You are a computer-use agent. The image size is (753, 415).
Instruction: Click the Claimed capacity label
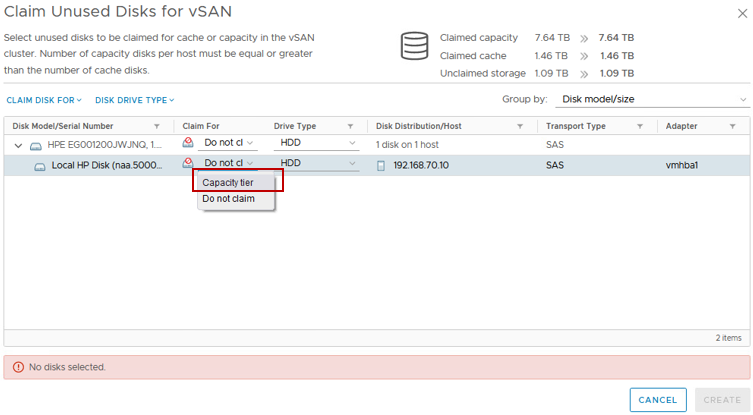(479, 37)
